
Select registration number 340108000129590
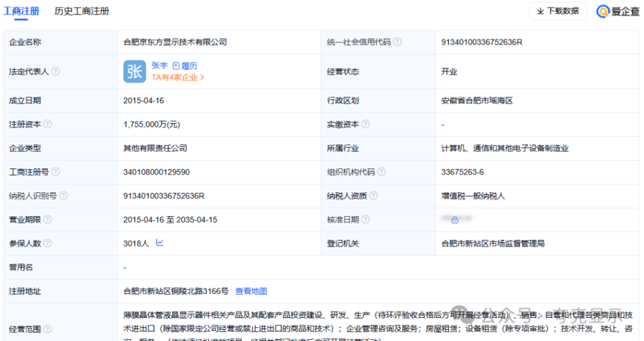(x=157, y=172)
